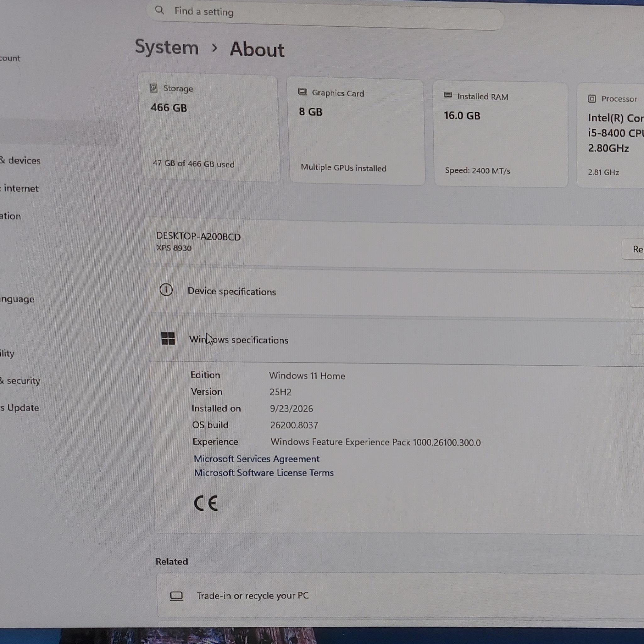Select Windows Feature Experience Pack value

pyautogui.click(x=376, y=442)
